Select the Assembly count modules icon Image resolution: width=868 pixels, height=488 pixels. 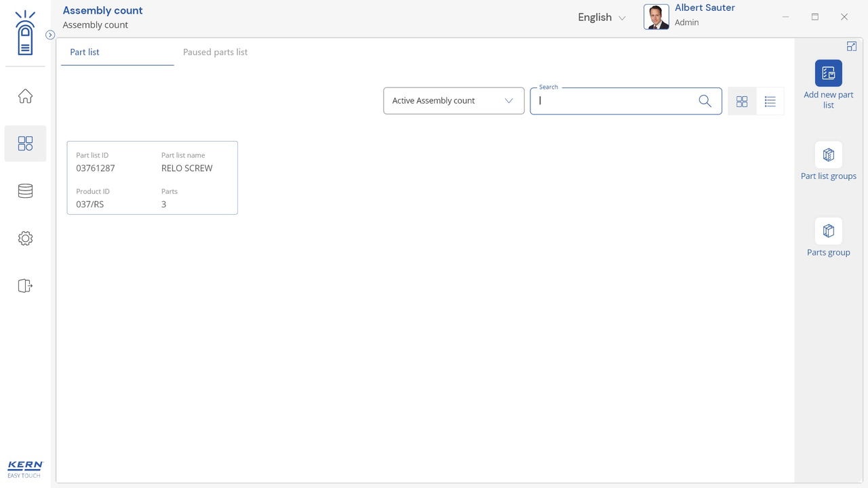pos(25,144)
